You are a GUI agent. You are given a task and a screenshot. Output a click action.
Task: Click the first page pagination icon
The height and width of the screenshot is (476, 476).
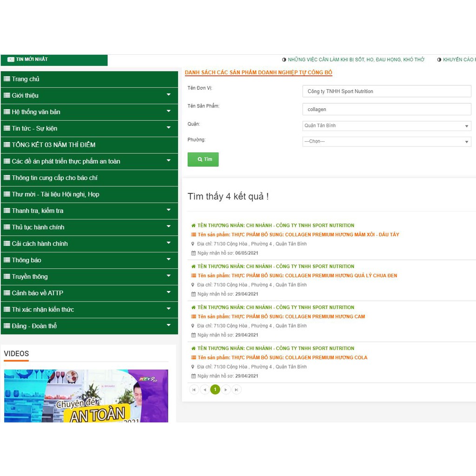click(194, 390)
